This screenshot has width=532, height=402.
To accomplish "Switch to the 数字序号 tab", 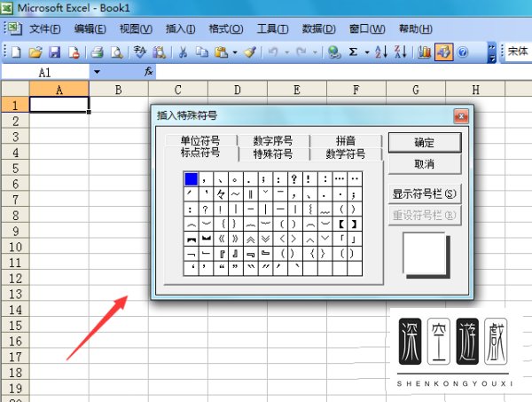I will click(273, 140).
